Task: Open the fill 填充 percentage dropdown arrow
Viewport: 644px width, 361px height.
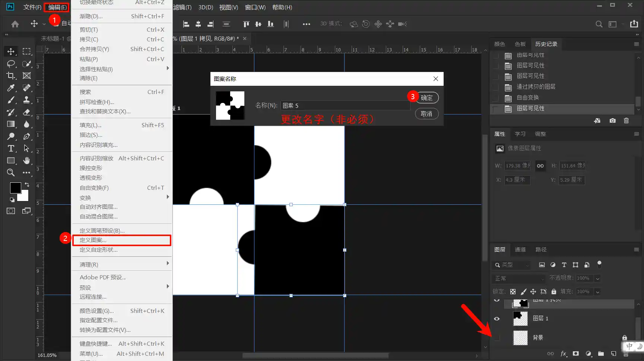Action: (x=597, y=292)
